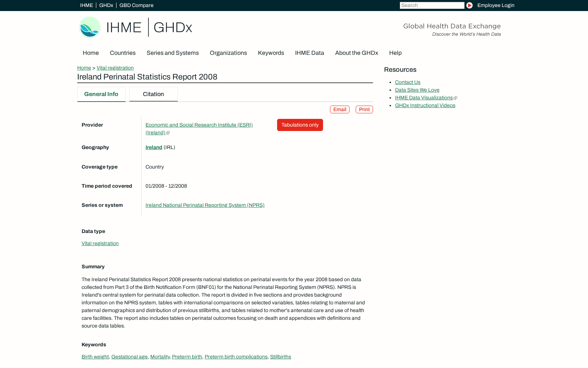588x368 pixels.
Task: Open the IHME Data menu
Action: pos(309,53)
